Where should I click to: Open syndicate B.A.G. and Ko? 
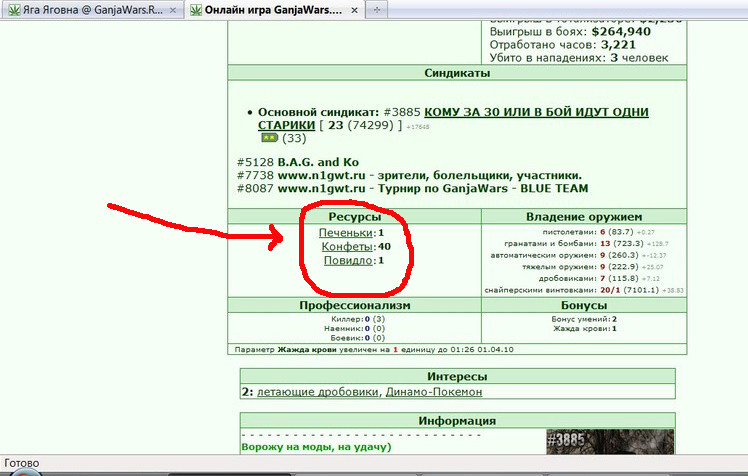(x=318, y=162)
